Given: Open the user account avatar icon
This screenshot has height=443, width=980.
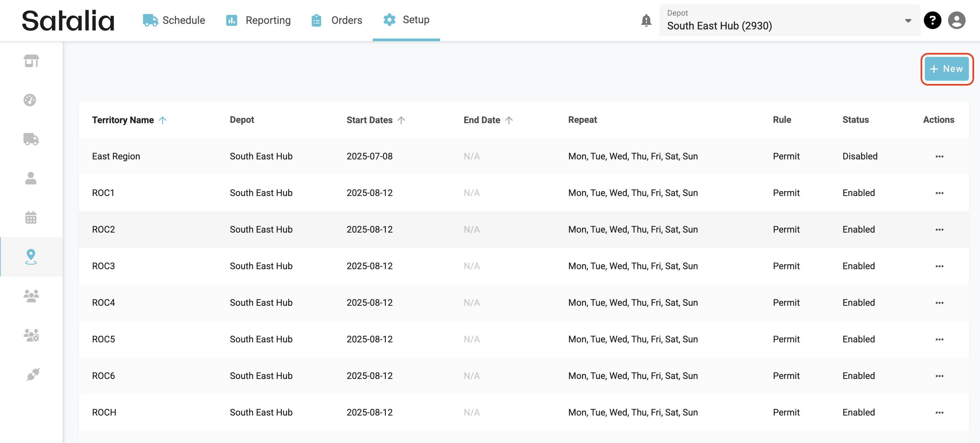Looking at the screenshot, I should 956,21.
